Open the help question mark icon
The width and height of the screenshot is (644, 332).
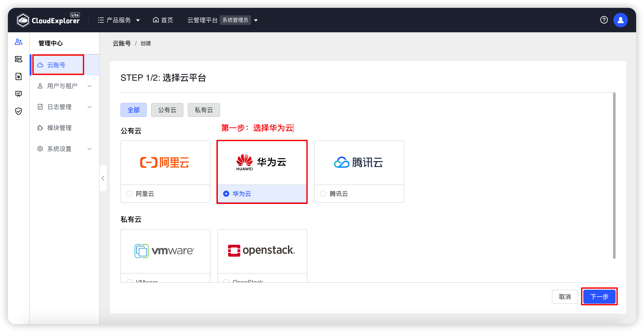coord(604,20)
